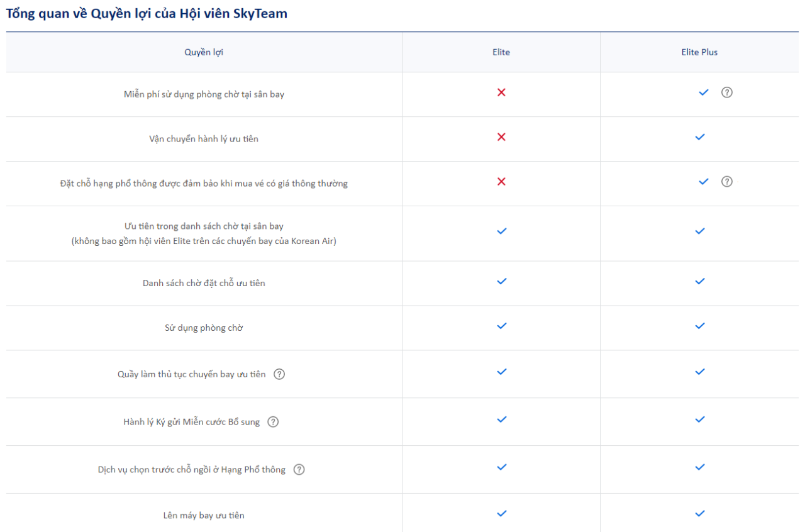Viewport: 805px width, 532px height.
Task: Click Elite checkmark for Quầy làm thủ tục row
Action: [501, 372]
